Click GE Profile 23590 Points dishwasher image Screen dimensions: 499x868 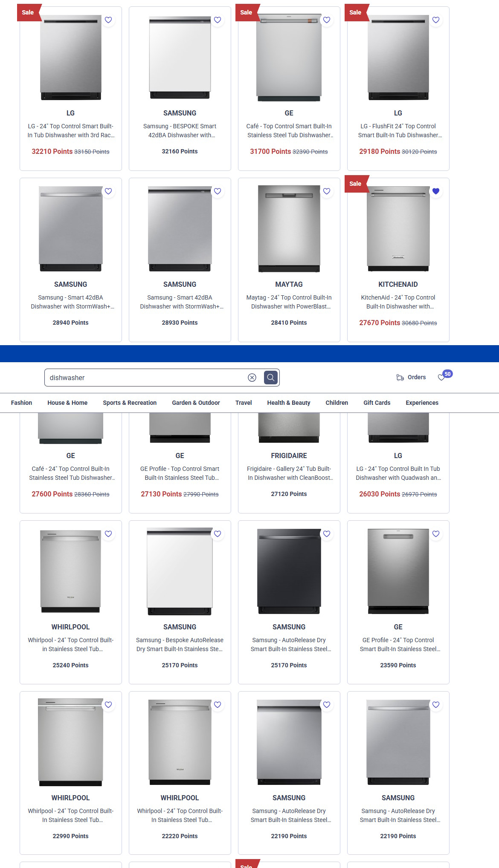[x=398, y=571]
